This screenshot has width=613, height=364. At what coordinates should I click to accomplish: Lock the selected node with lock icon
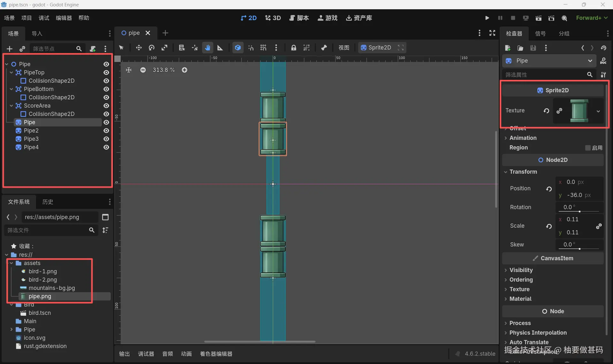[293, 48]
